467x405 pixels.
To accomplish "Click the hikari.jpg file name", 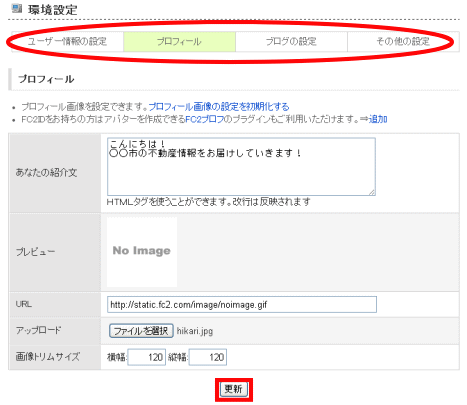I will pyautogui.click(x=195, y=331).
